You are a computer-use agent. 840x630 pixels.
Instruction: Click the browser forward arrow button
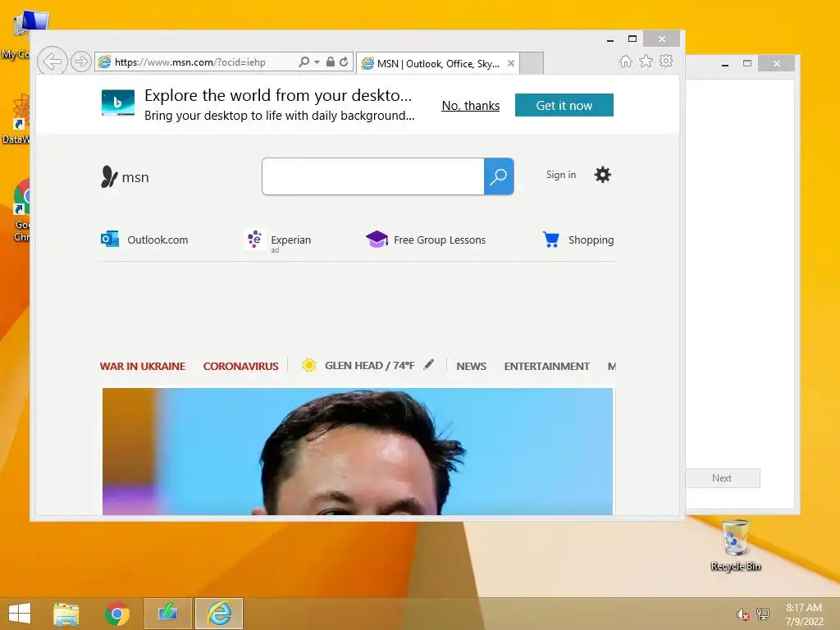(81, 62)
